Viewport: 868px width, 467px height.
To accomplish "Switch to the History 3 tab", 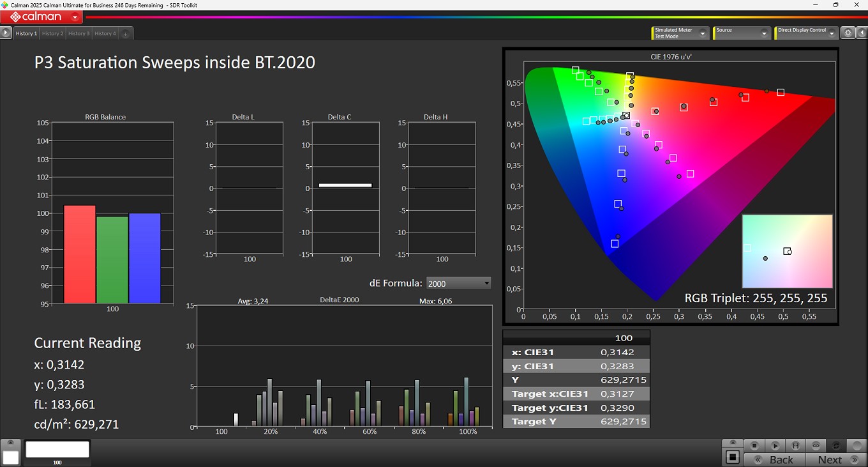I will pyautogui.click(x=79, y=33).
